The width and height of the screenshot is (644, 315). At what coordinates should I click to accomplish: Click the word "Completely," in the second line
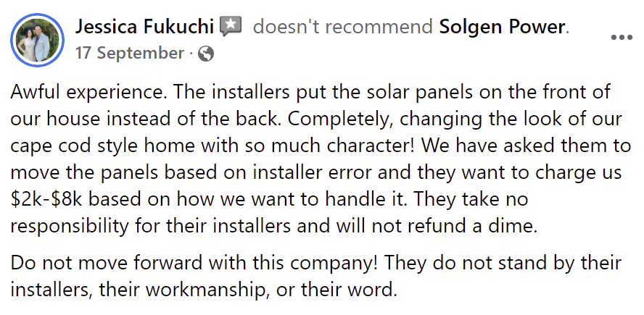coord(340,119)
